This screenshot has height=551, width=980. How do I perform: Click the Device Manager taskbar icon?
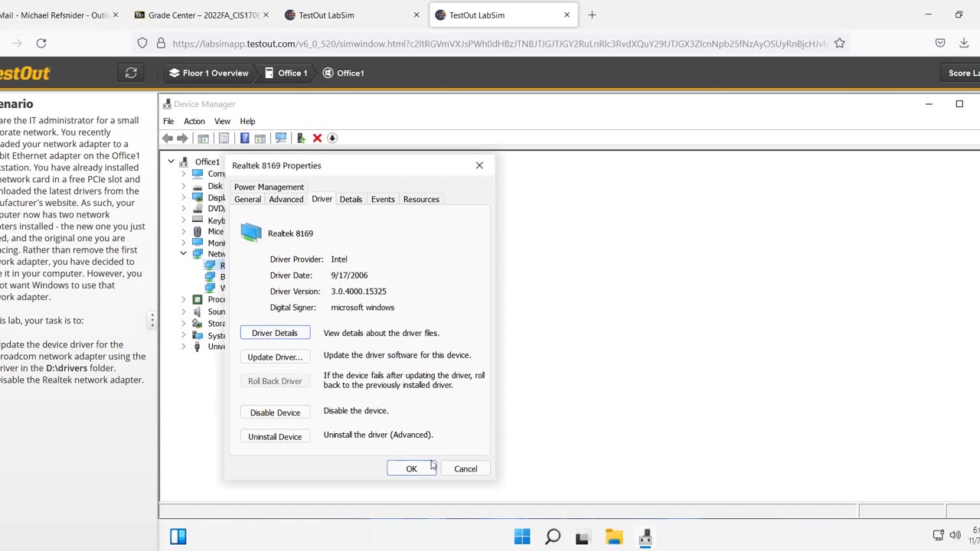point(645,536)
